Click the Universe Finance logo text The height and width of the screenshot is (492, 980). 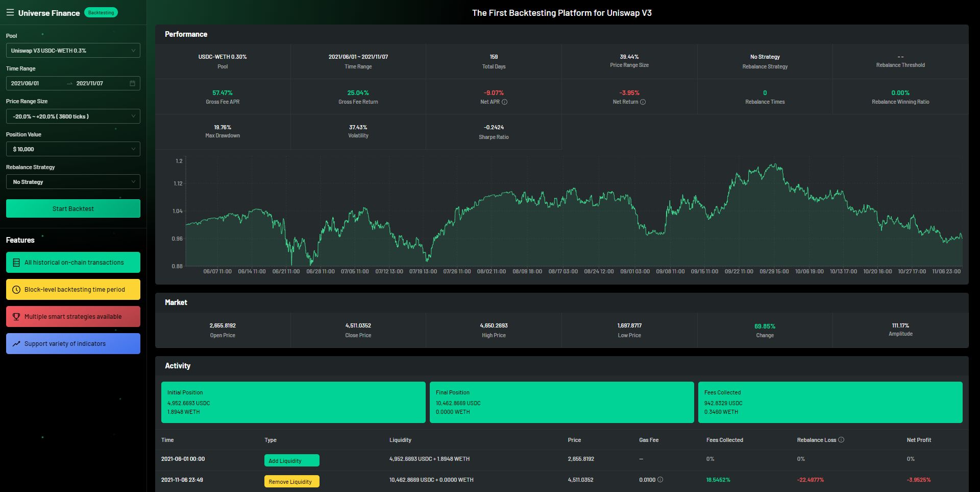point(49,13)
